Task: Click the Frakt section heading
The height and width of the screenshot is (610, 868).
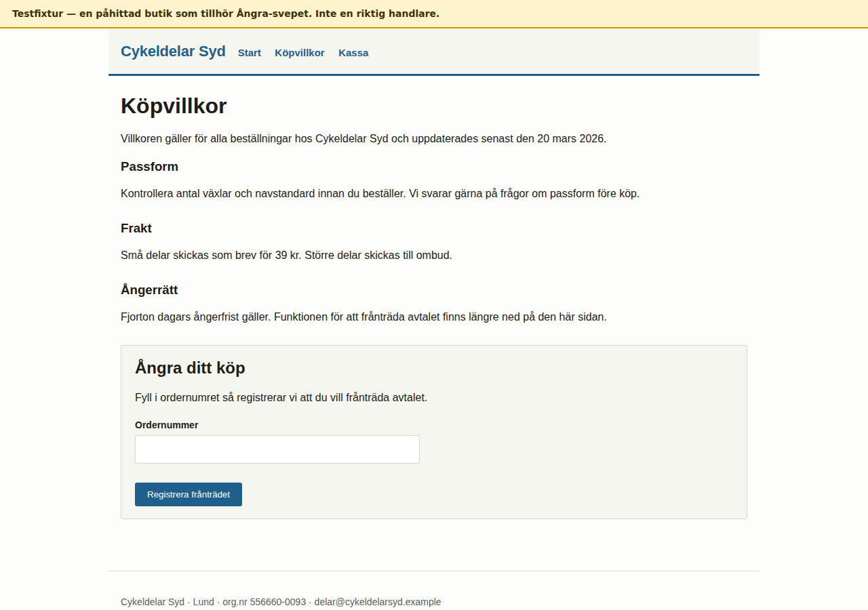Action: tap(136, 228)
